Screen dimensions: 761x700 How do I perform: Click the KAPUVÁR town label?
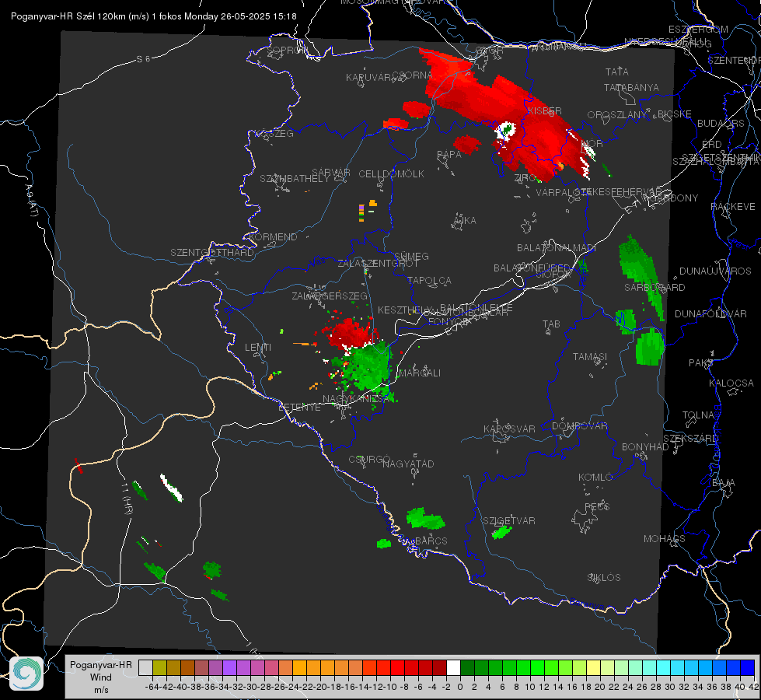(x=369, y=78)
